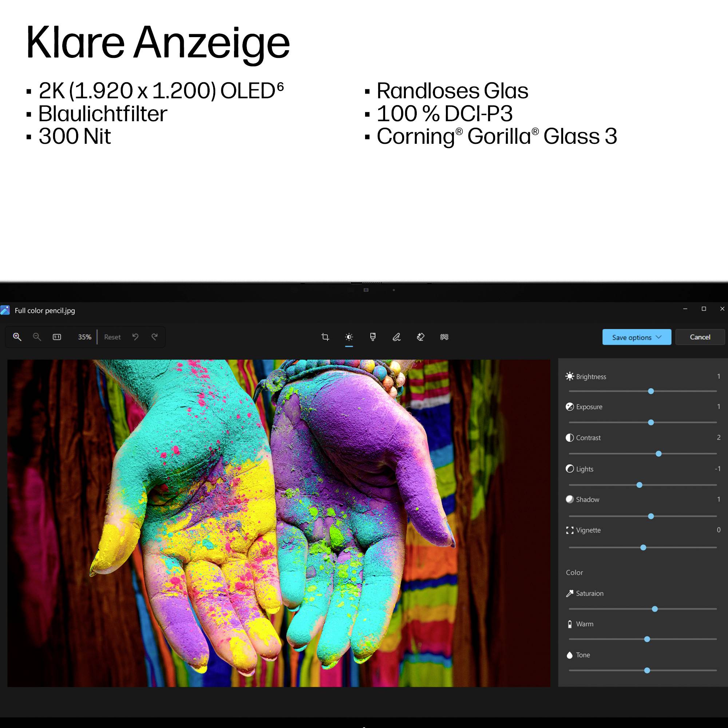Image resolution: width=728 pixels, height=728 pixels.
Task: Click the Contrast slider handle
Action: 659,454
